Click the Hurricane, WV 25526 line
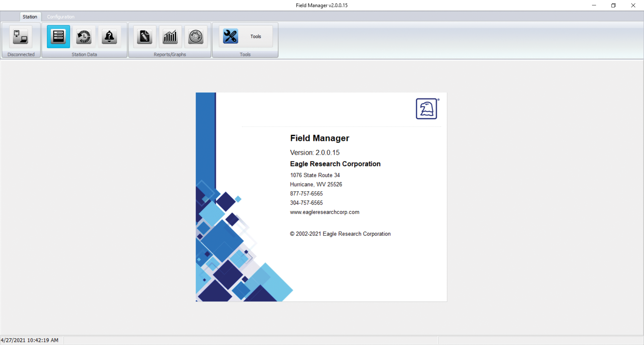 coord(316,184)
